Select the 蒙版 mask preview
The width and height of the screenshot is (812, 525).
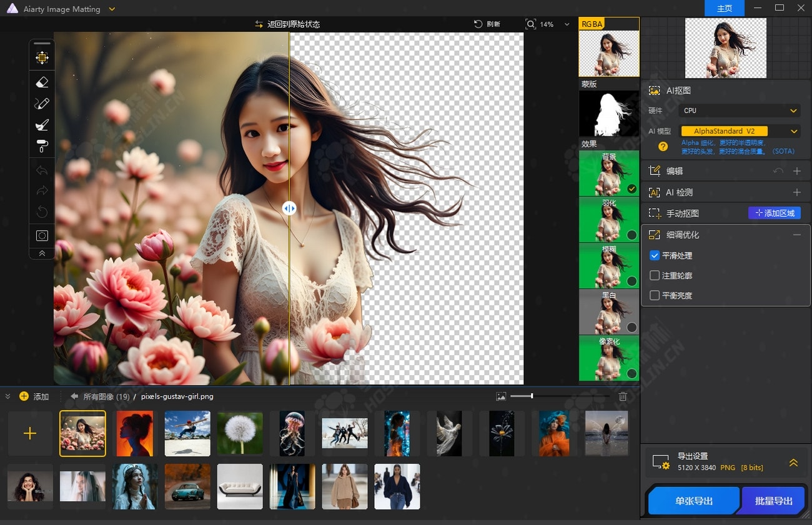(x=608, y=114)
